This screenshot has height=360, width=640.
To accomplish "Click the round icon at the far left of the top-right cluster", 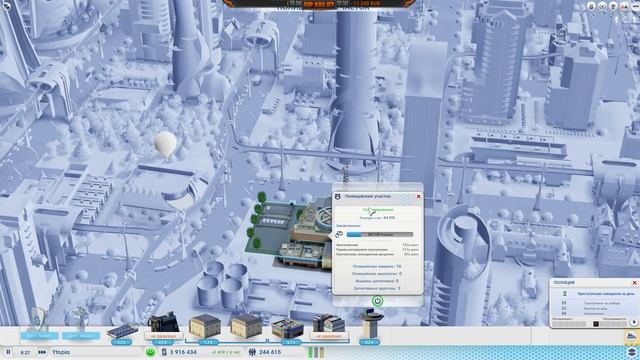I will [591, 6].
